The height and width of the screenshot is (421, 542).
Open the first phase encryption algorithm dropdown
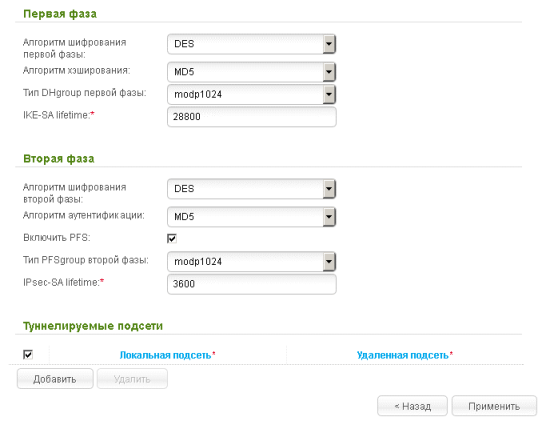[x=251, y=44]
